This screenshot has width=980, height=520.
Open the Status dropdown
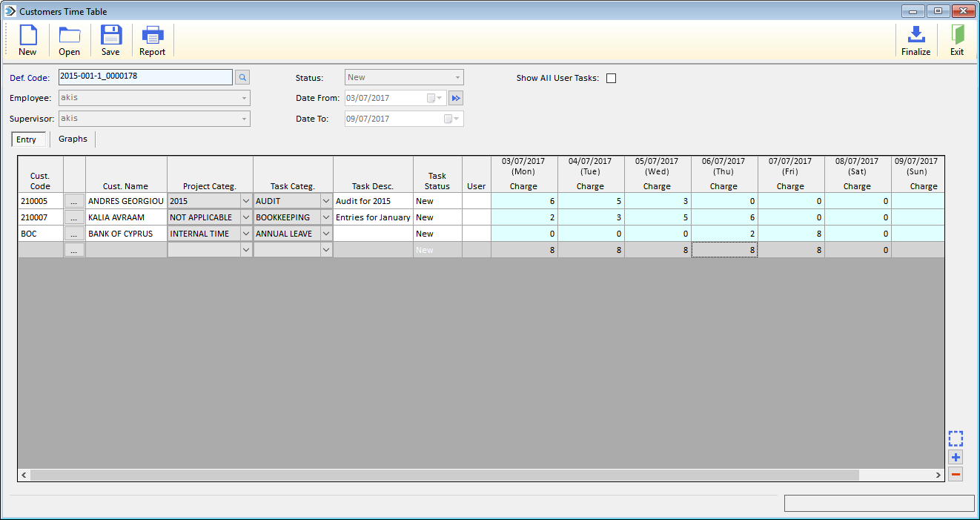pyautogui.click(x=457, y=77)
